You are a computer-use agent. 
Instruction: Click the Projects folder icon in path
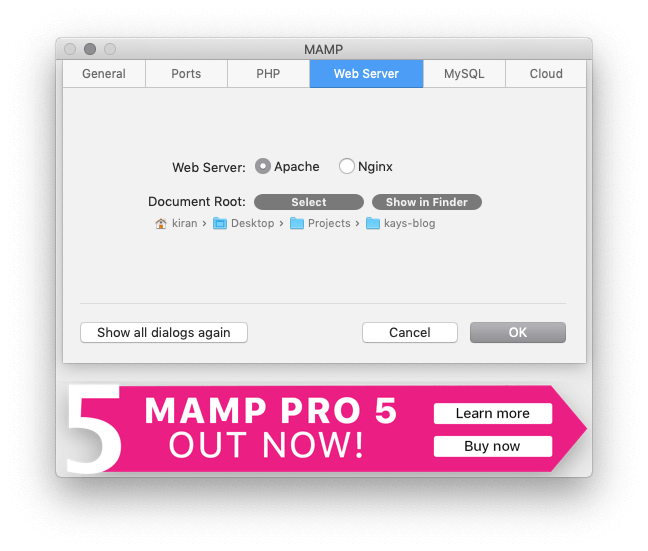(297, 223)
